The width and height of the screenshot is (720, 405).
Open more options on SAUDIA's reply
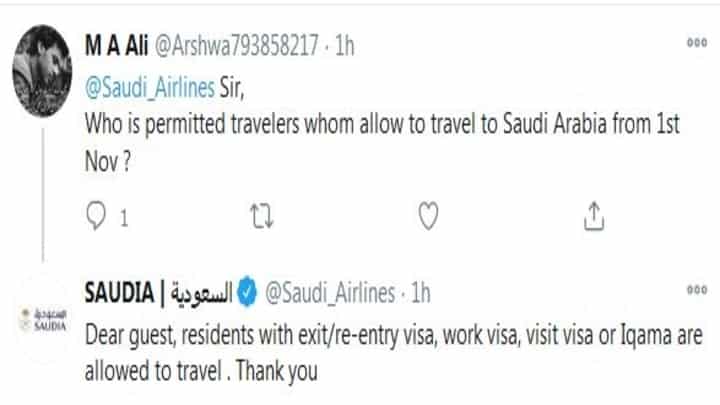pos(695,288)
